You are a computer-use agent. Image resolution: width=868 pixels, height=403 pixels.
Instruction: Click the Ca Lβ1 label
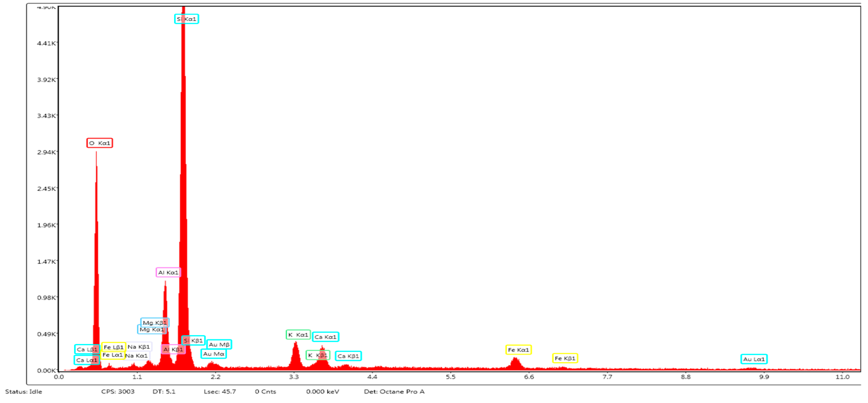(87, 349)
